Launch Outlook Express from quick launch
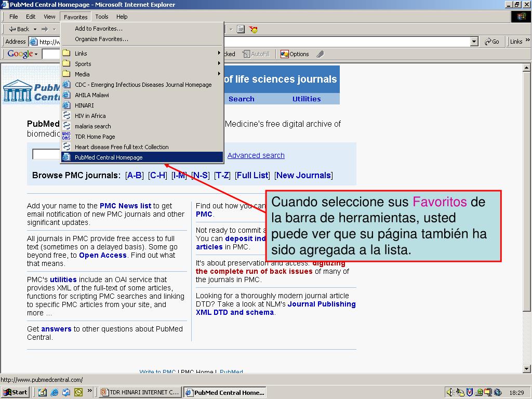 point(66,393)
